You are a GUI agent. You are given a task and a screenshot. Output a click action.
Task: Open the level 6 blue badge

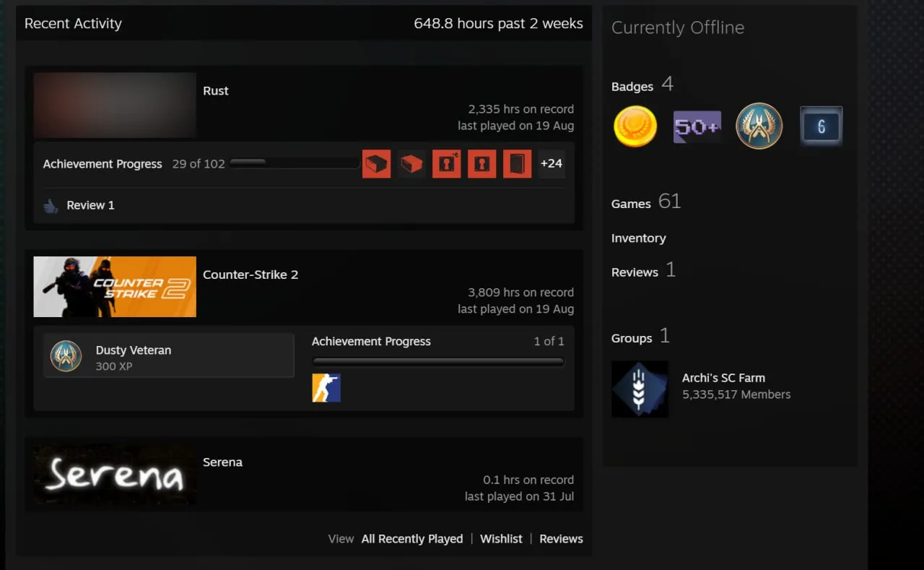pos(821,126)
